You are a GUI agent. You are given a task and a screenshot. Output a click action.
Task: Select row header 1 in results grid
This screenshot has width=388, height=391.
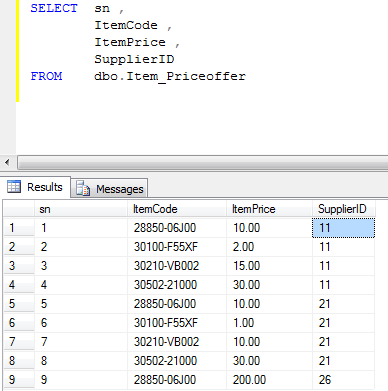pos(19,228)
